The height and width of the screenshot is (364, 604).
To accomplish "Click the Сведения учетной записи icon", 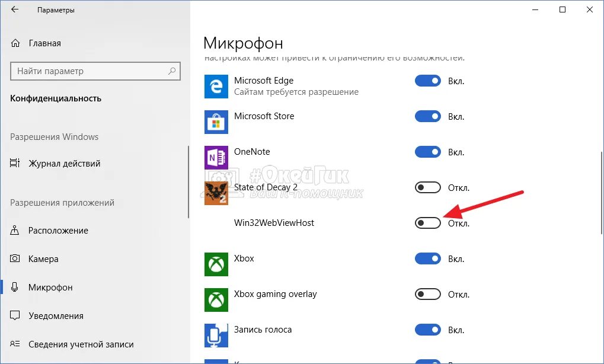I will click(x=15, y=344).
